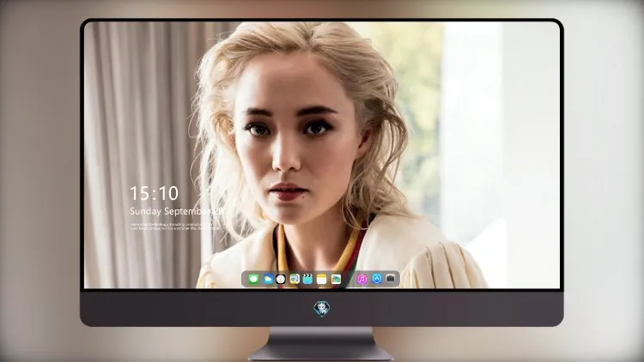The width and height of the screenshot is (644, 362).
Task: Open the Camera app in dock
Action: (x=391, y=279)
